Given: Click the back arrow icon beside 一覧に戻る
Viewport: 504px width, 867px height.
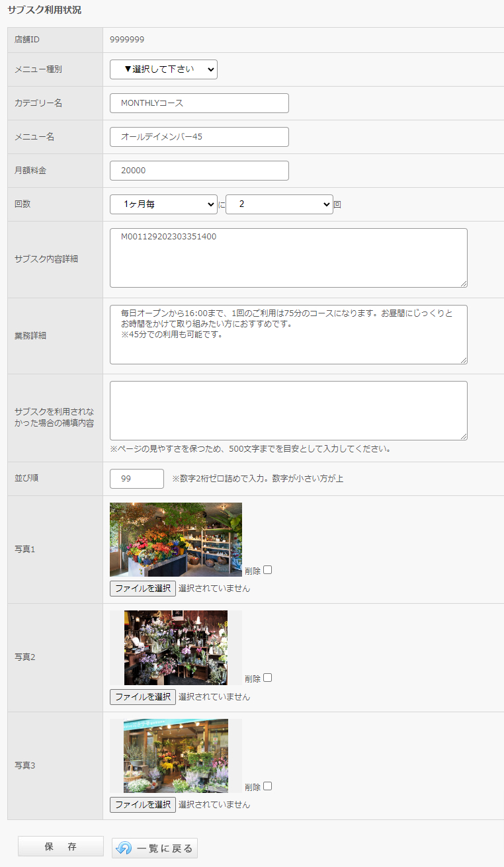Looking at the screenshot, I should point(124,848).
